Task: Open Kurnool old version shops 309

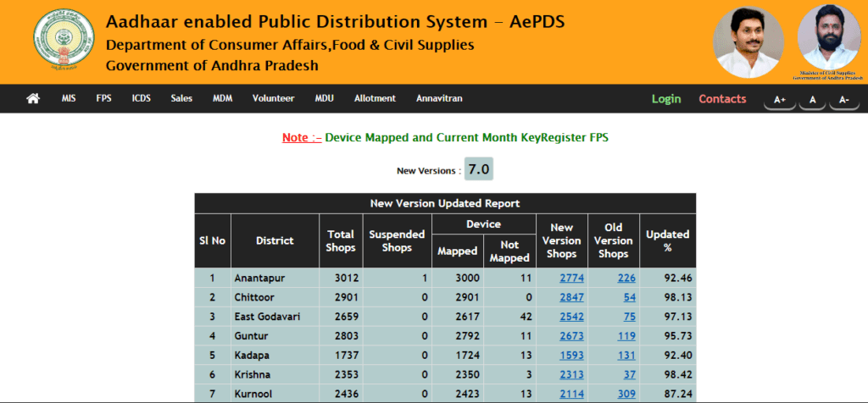Action: 626,395
